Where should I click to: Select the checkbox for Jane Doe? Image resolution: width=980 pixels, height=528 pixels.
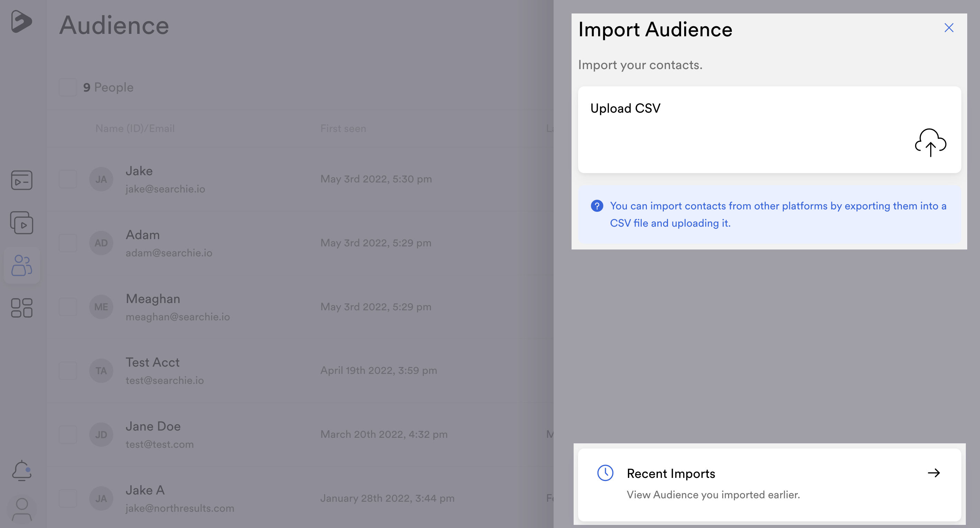click(68, 435)
